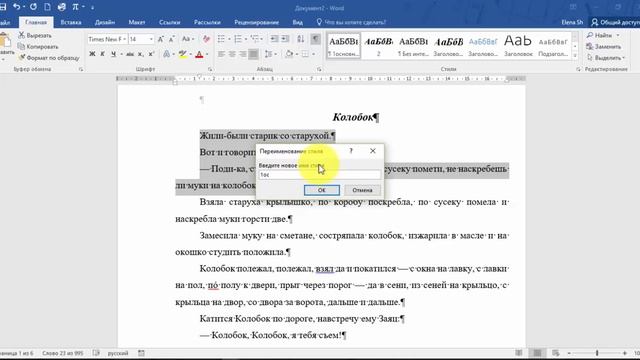Align text left icon
The height and width of the screenshot is (360, 640).
[x=221, y=54]
